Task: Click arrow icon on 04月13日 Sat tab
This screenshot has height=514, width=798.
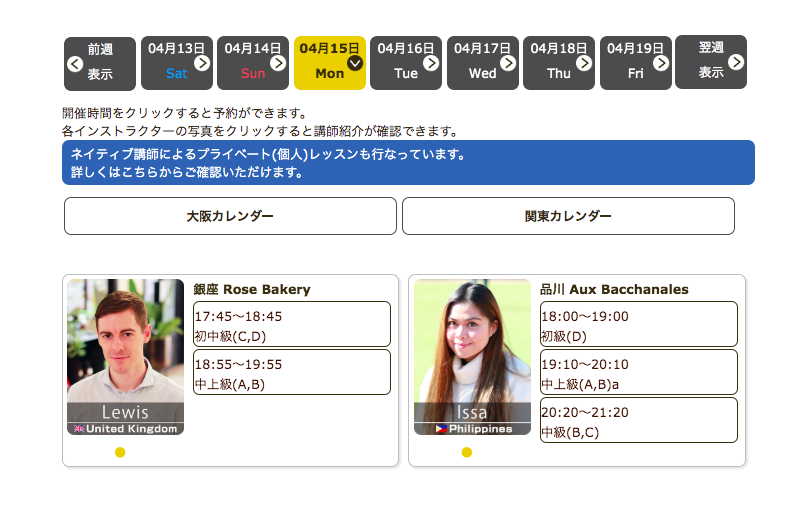Action: coord(202,63)
